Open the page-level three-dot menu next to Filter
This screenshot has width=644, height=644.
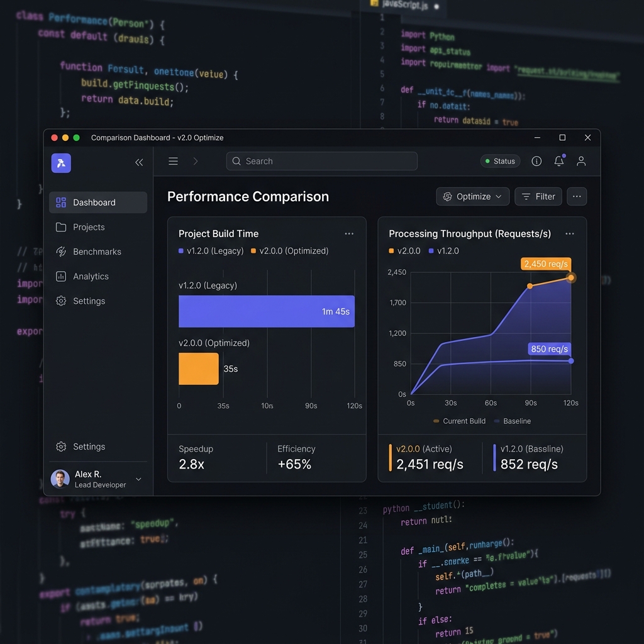coord(577,196)
